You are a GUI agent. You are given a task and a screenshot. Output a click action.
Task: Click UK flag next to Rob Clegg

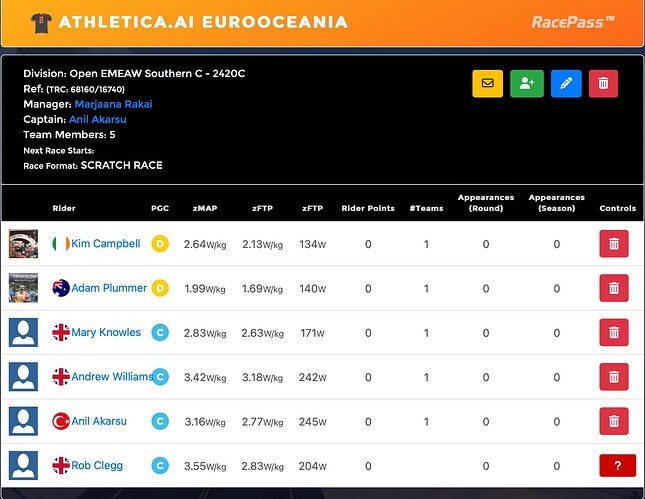click(x=61, y=466)
